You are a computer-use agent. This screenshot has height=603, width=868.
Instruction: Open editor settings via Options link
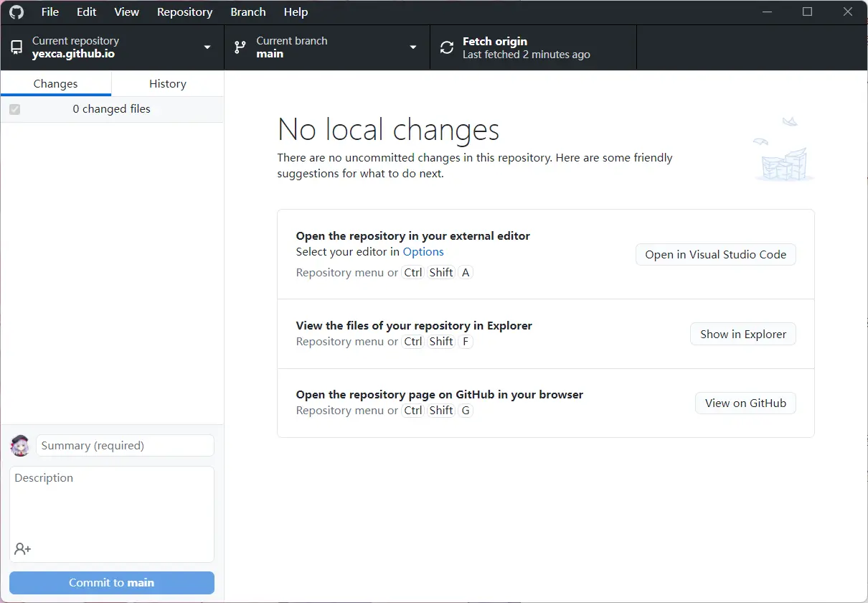click(423, 251)
